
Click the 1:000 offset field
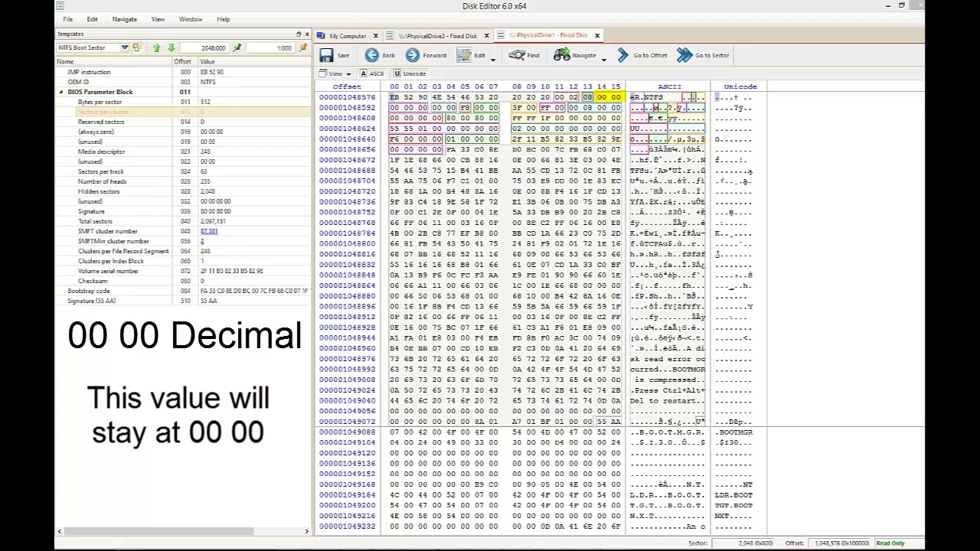point(272,47)
